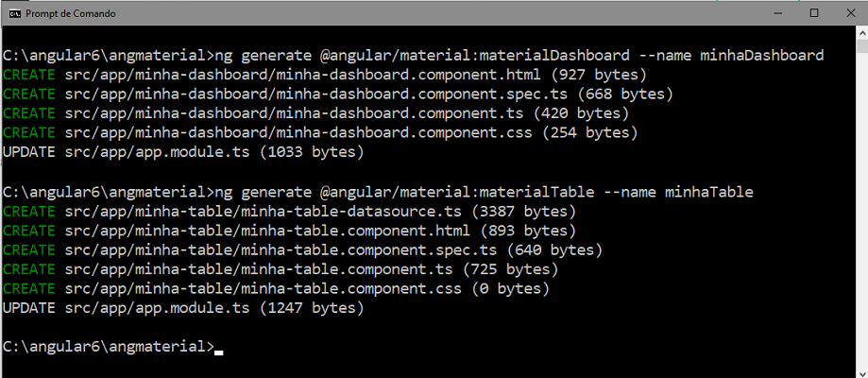The image size is (868, 378).
Task: Minimize the Prompt de Comando window
Action: 777,13
